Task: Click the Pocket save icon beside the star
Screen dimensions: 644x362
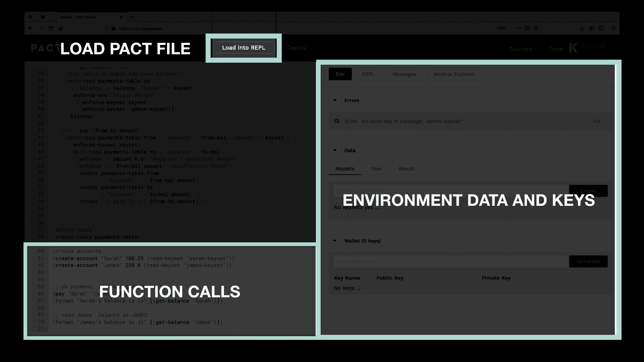Action: 527,28
